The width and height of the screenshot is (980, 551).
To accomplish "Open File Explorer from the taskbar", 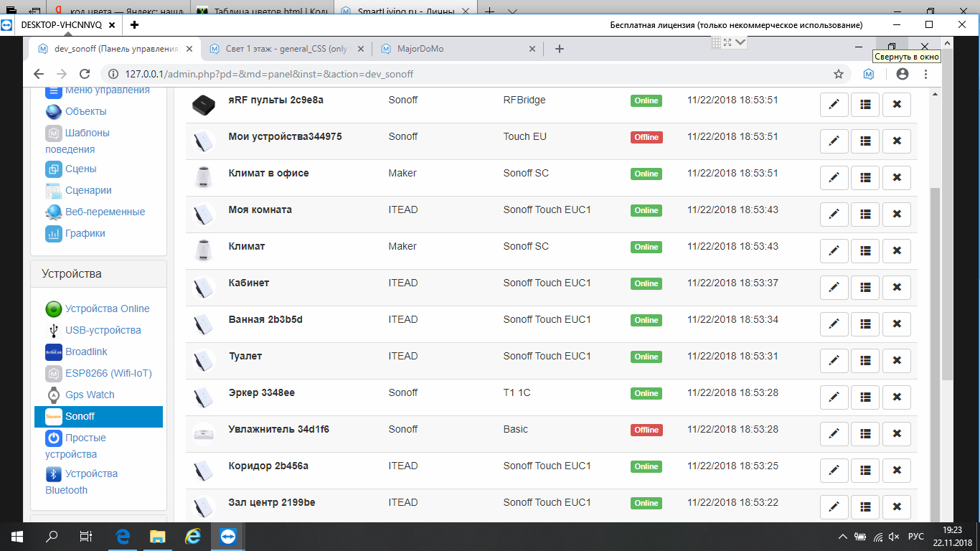I will coord(158,537).
